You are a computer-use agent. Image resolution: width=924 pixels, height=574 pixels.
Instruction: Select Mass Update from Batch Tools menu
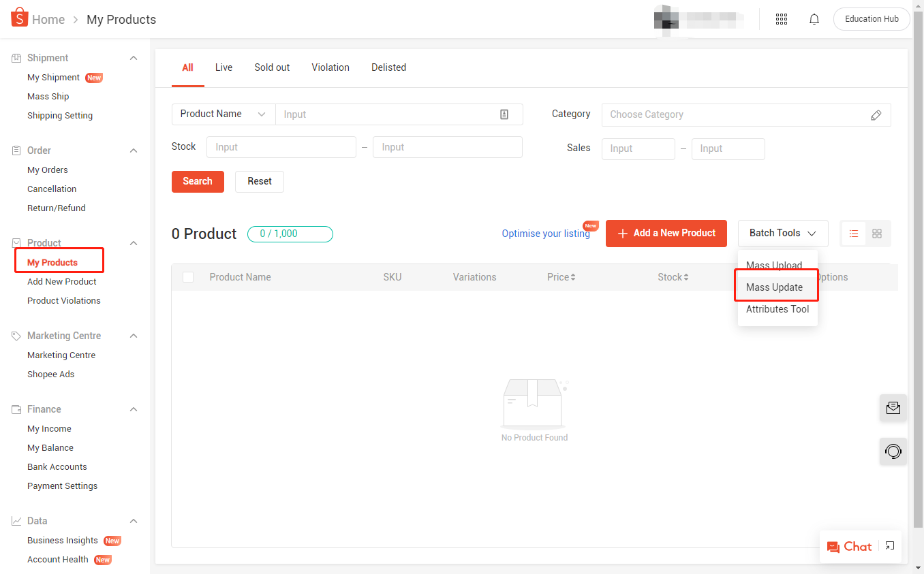(x=774, y=287)
